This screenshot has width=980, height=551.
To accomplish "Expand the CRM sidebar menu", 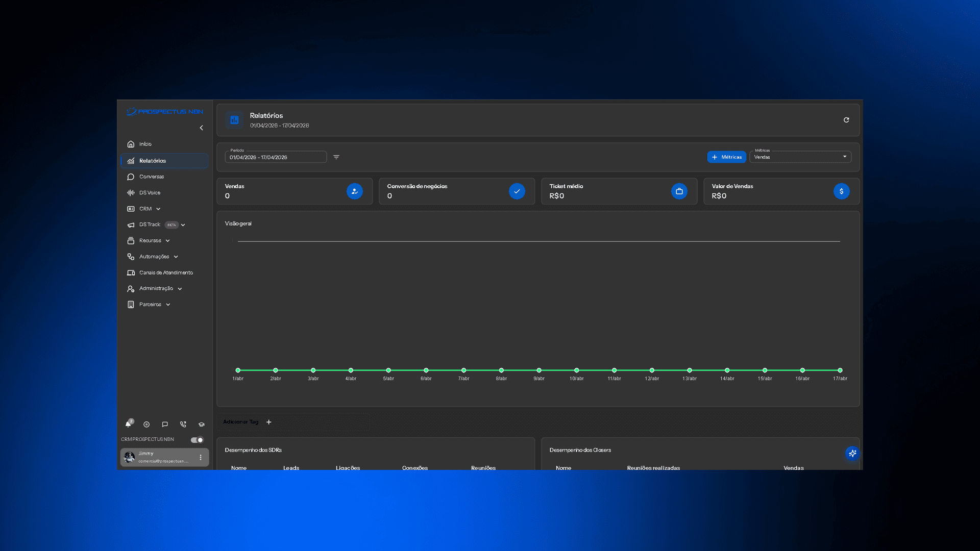I will [145, 209].
